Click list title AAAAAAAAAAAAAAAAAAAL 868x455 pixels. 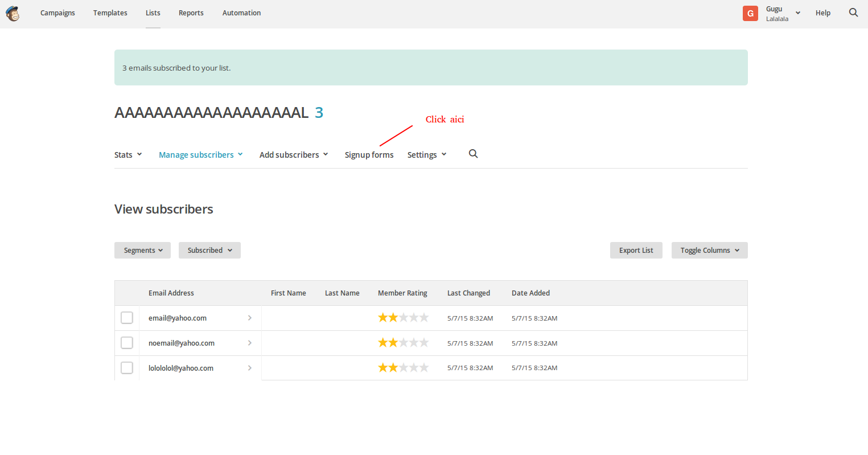[212, 113]
